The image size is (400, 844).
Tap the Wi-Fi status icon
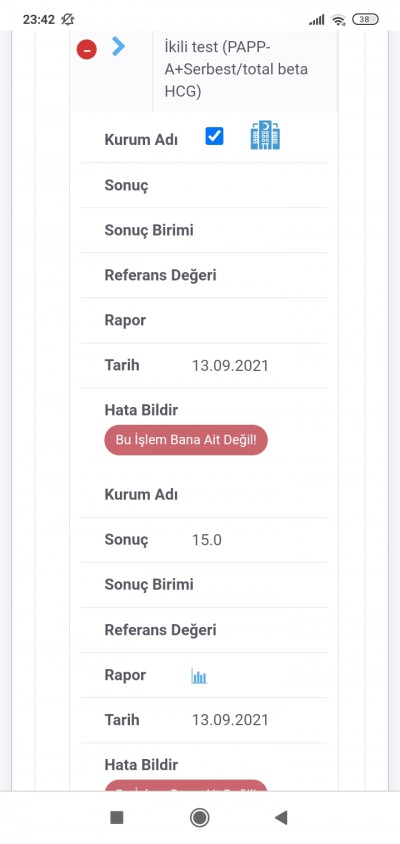[339, 20]
